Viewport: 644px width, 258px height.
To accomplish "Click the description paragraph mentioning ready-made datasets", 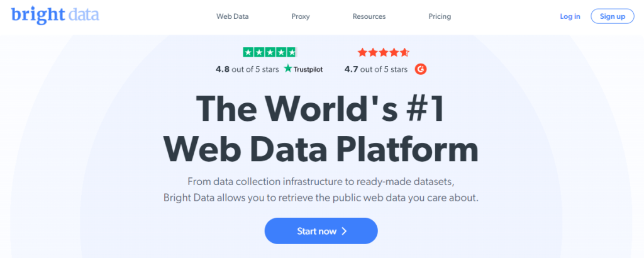I will pos(321,189).
